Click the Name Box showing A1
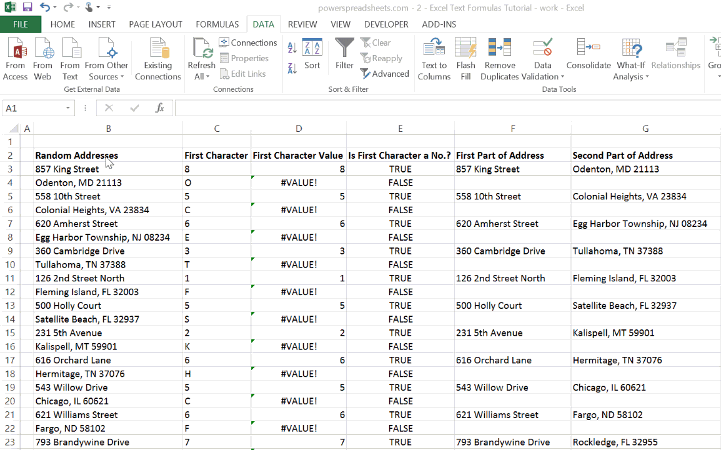Viewport: 721px width, 450px height. 32,108
